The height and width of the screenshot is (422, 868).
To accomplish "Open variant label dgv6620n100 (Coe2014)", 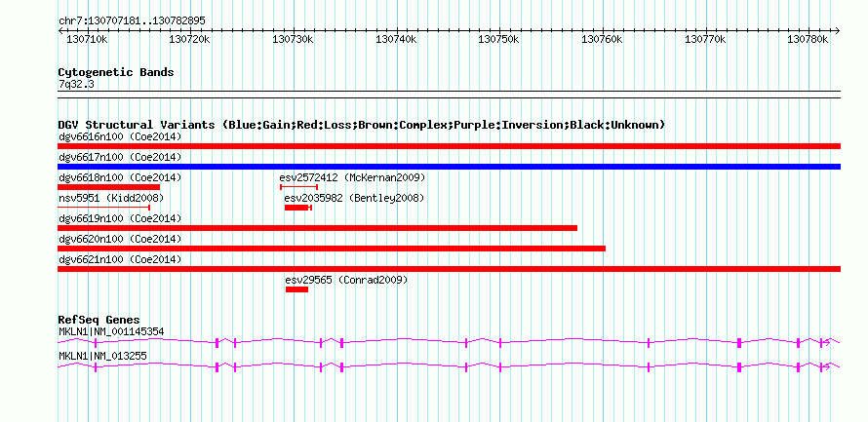I will [120, 239].
